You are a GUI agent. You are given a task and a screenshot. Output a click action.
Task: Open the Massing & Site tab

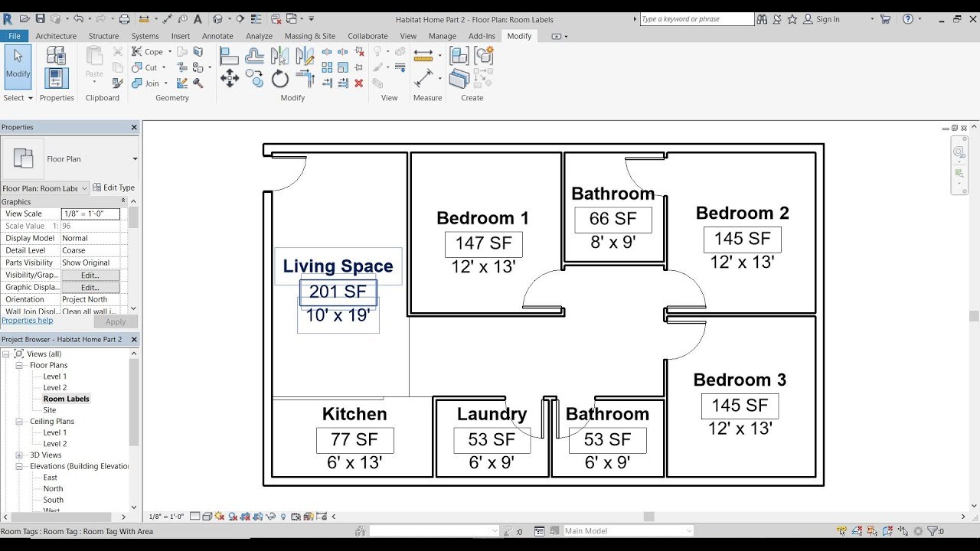point(309,36)
